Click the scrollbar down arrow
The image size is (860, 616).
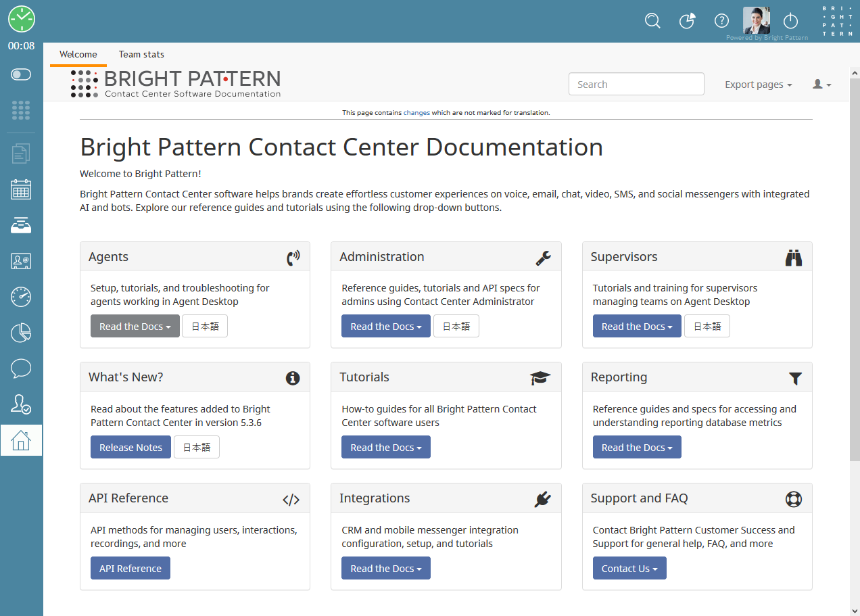[x=855, y=611]
